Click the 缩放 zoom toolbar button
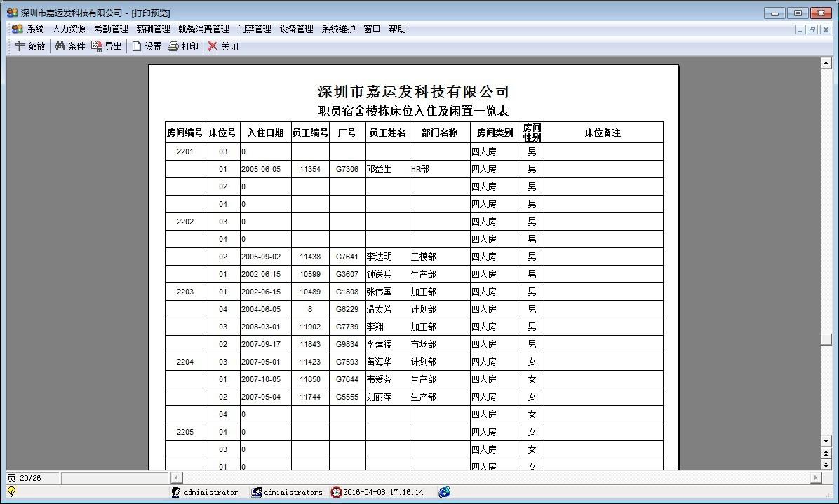The image size is (839, 504). (30, 46)
